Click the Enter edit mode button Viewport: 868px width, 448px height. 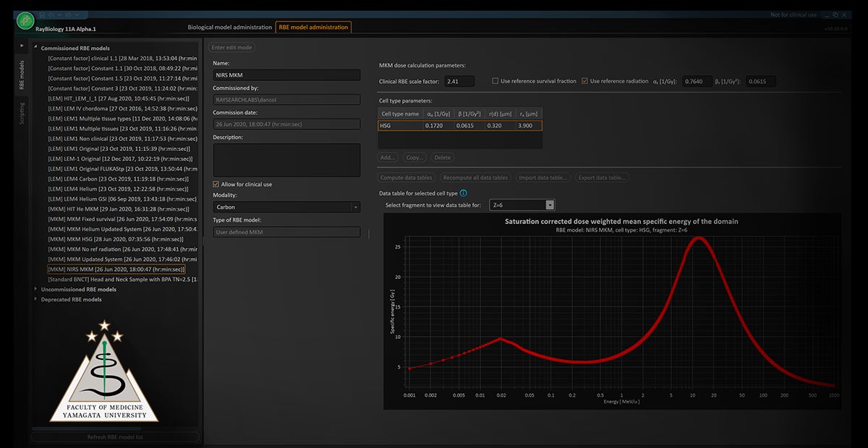click(x=231, y=48)
